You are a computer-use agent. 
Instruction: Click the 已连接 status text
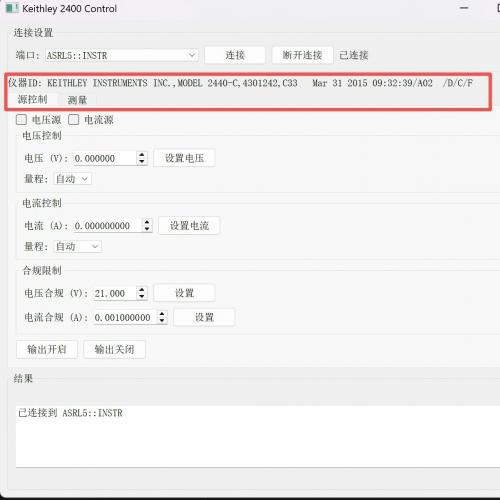click(354, 55)
